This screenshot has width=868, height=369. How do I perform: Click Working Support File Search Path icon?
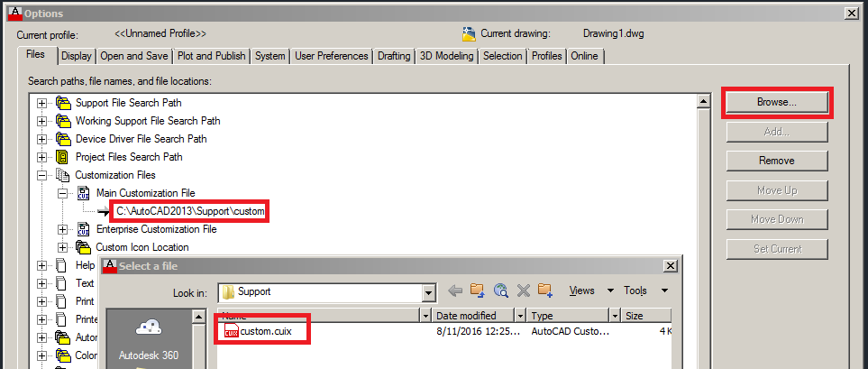[64, 121]
